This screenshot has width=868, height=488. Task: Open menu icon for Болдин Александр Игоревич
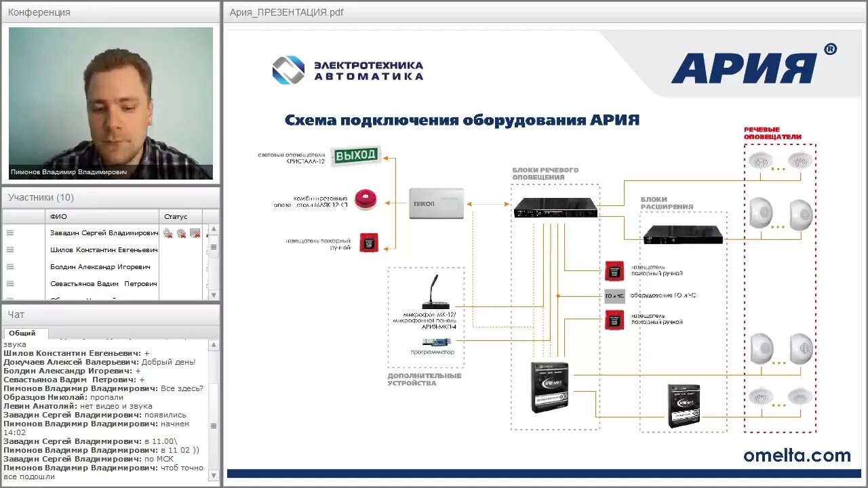[x=10, y=266]
